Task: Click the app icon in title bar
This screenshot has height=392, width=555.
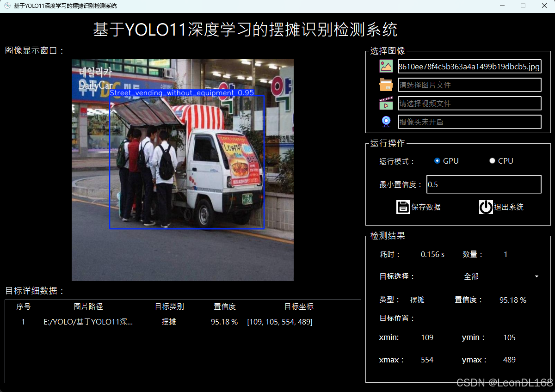Action: click(x=7, y=6)
